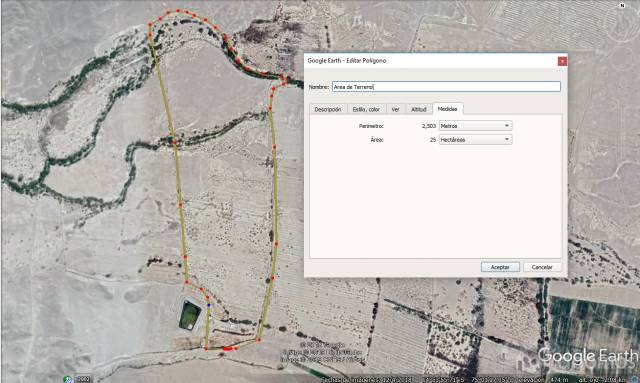Select the blue polygon vertex

[x=209, y=305]
